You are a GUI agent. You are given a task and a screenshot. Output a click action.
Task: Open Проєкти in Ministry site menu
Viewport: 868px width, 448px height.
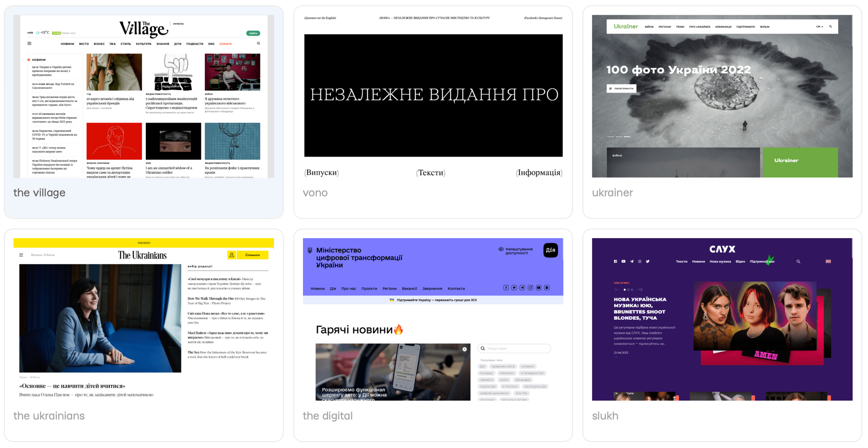pos(369,288)
